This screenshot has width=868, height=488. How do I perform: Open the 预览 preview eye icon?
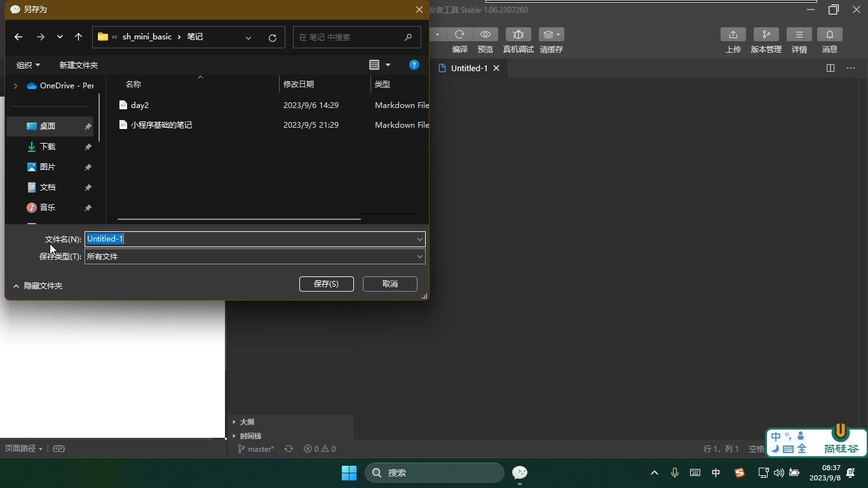click(485, 34)
